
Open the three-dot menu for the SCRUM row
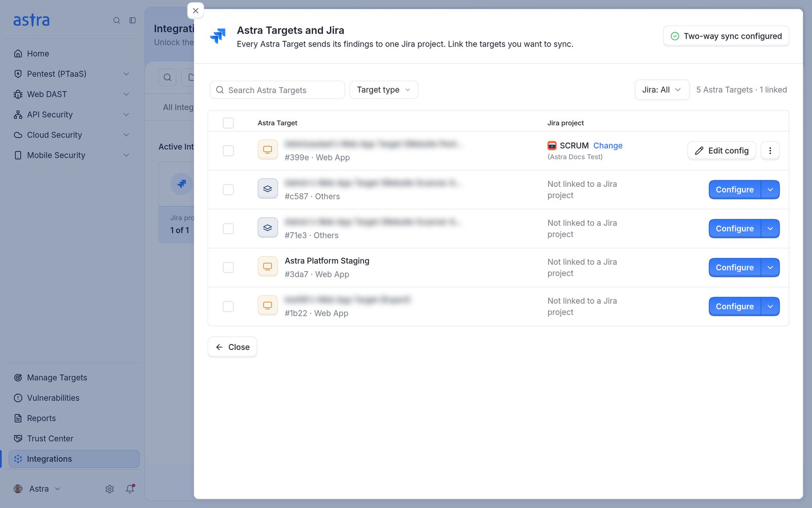[x=770, y=150]
